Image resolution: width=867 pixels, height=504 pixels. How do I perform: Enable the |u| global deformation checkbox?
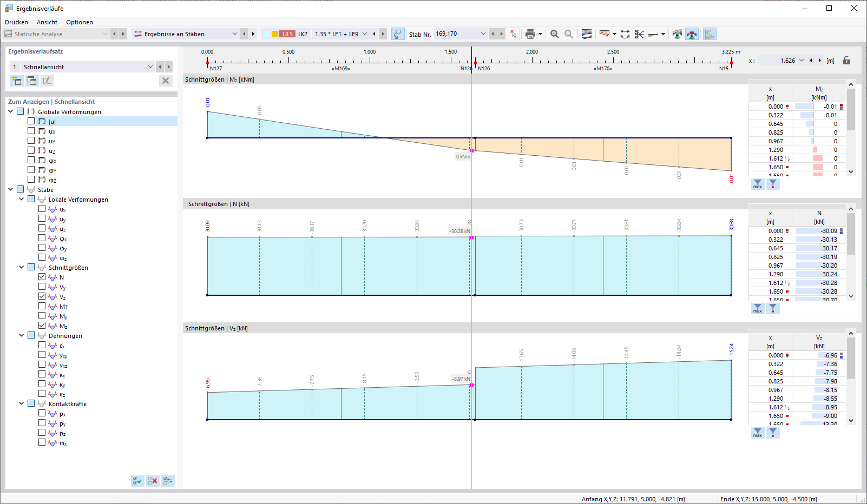(x=31, y=121)
